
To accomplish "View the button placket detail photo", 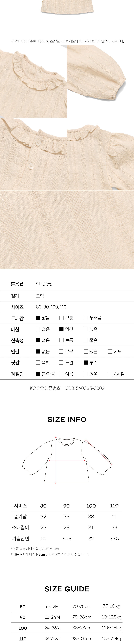I will click(33, 154).
